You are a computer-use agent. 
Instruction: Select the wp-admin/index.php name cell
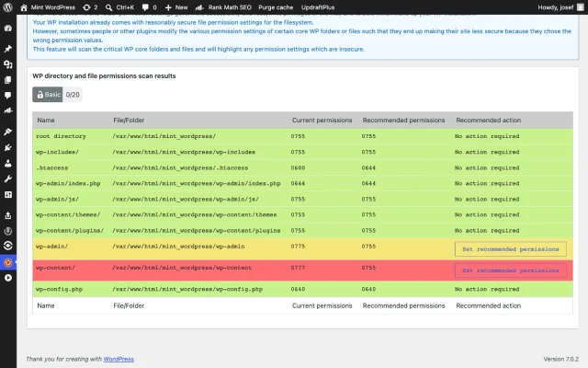tap(68, 184)
